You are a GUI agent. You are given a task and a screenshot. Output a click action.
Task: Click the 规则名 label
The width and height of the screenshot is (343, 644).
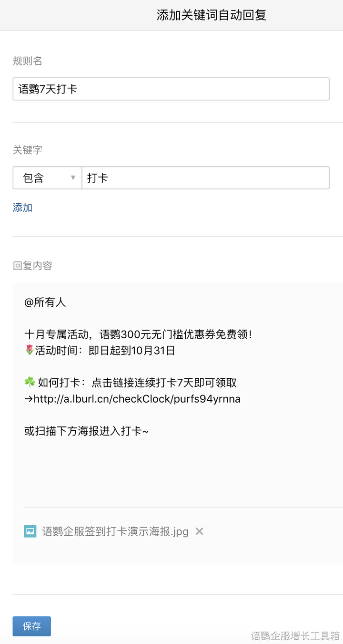(x=28, y=61)
